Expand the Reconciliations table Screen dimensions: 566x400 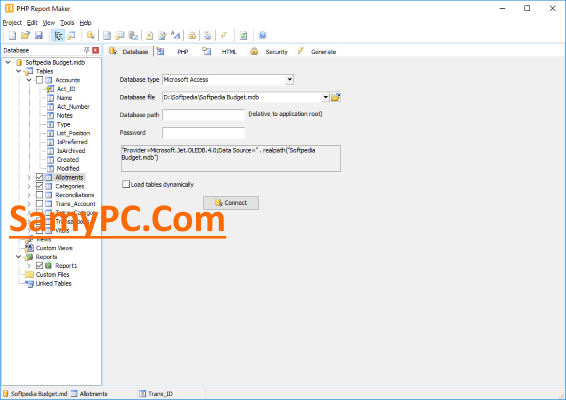29,195
